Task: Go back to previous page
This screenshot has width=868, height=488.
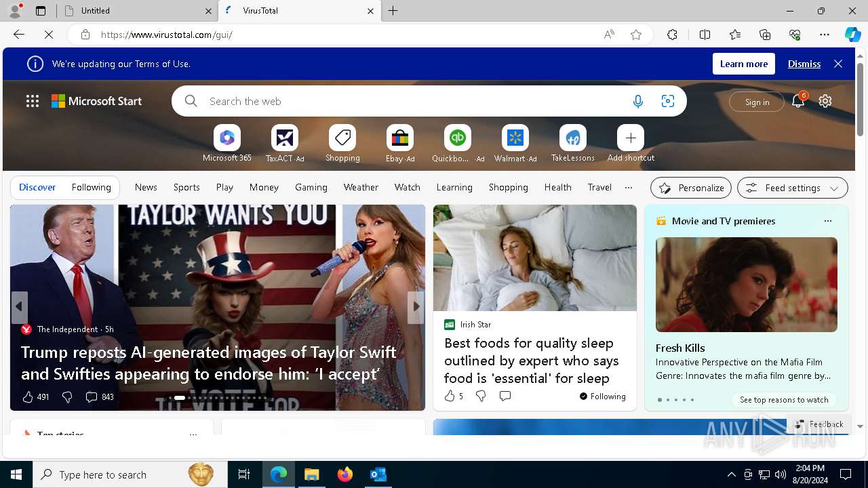Action: point(19,35)
